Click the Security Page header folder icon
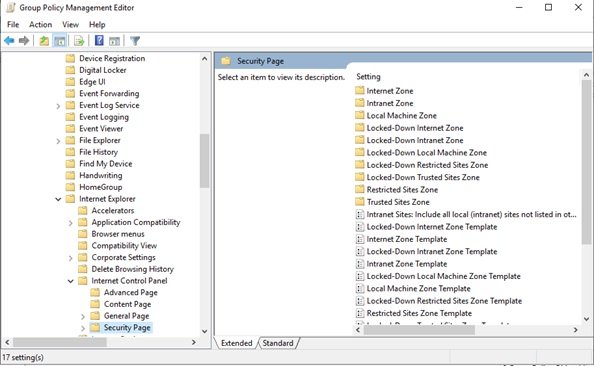 (226, 61)
